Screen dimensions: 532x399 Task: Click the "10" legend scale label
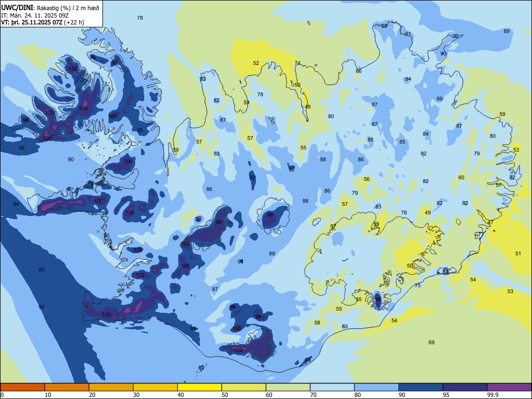[x=48, y=395]
